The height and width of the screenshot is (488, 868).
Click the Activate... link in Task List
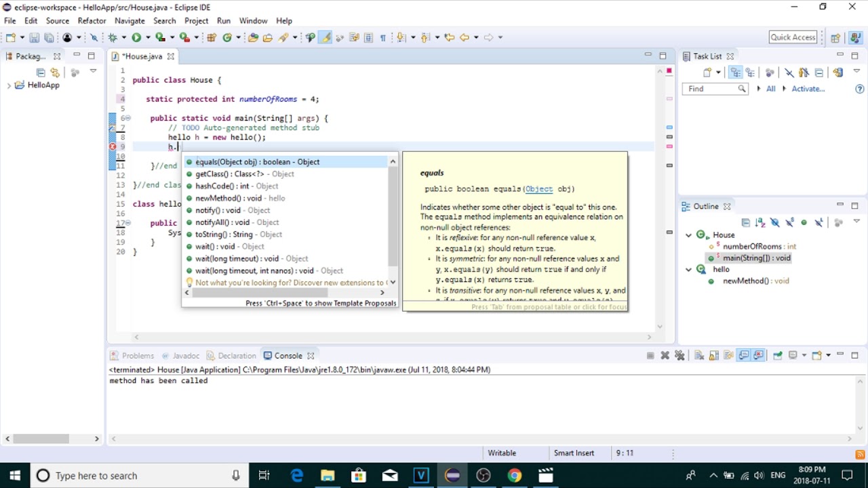point(808,89)
